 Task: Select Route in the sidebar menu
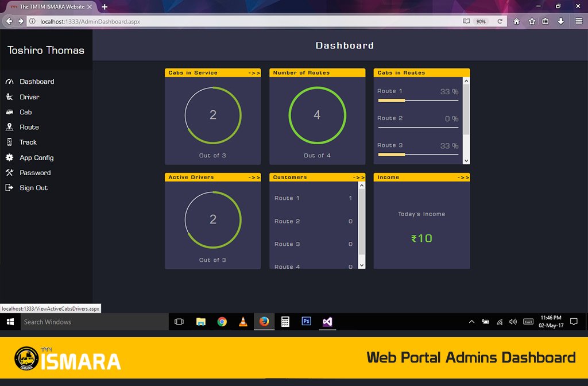tap(29, 127)
